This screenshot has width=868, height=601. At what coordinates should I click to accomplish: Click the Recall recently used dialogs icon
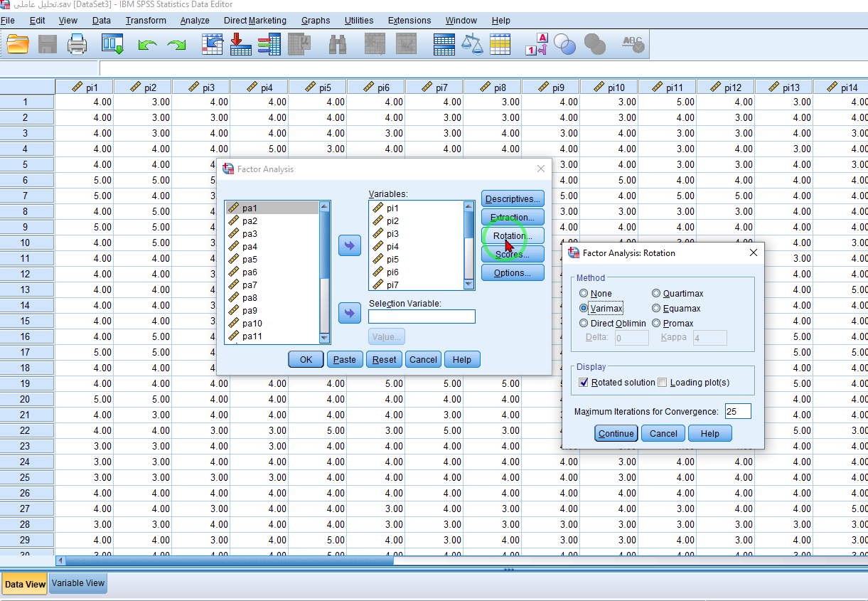click(x=112, y=45)
